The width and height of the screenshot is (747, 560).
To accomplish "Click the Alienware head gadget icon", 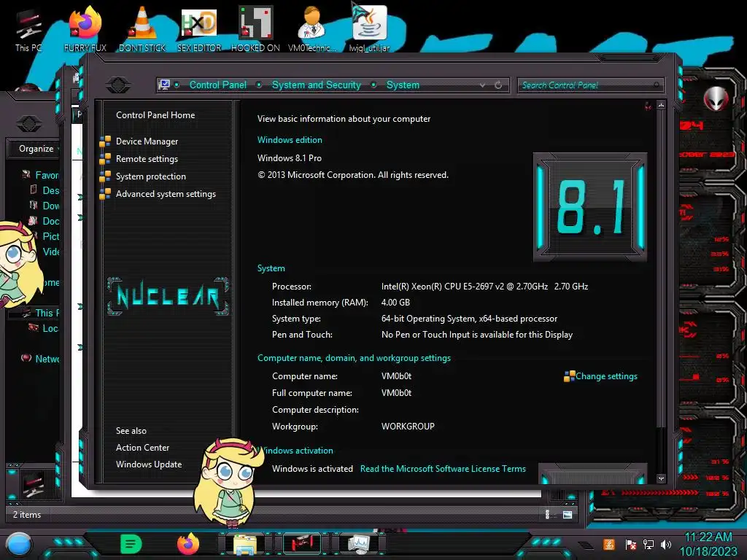I will pyautogui.click(x=716, y=98).
